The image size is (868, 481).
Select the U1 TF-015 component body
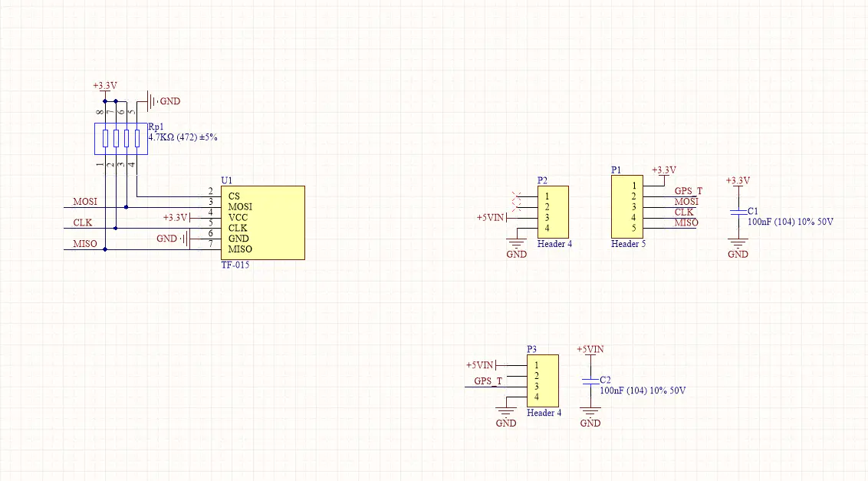(x=262, y=222)
